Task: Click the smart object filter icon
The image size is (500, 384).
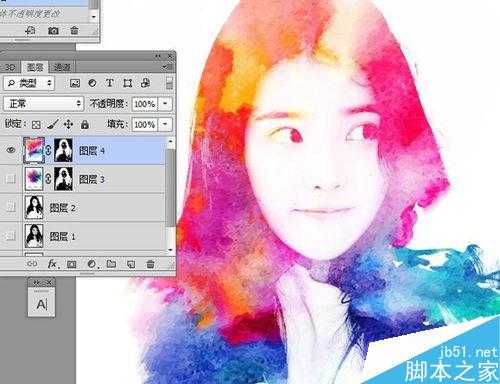Action: [145, 83]
